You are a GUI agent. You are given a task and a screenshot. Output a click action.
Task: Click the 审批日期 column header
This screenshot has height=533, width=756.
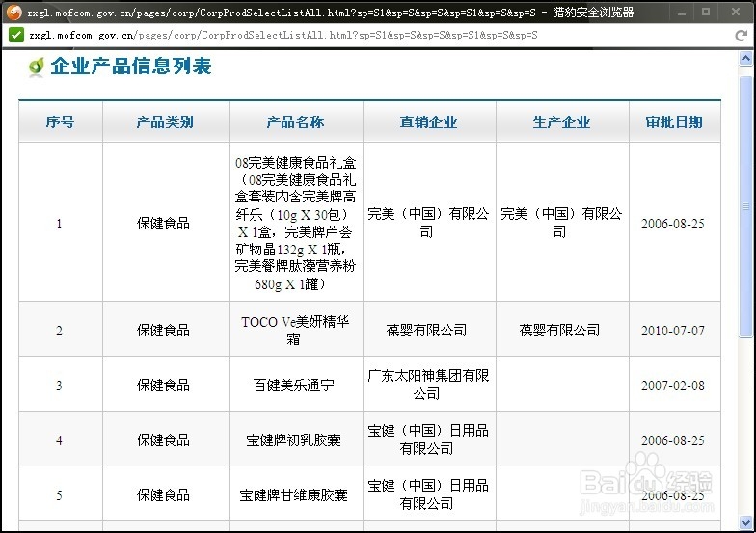click(674, 121)
